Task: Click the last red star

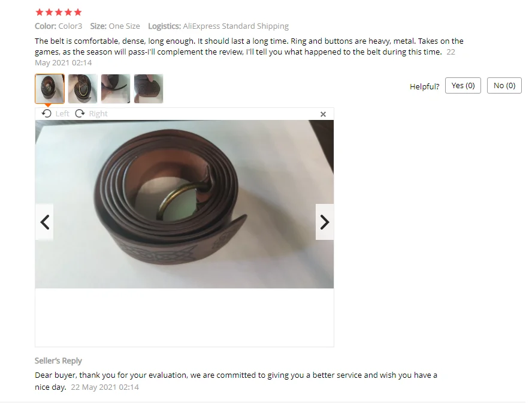Action: (78, 12)
